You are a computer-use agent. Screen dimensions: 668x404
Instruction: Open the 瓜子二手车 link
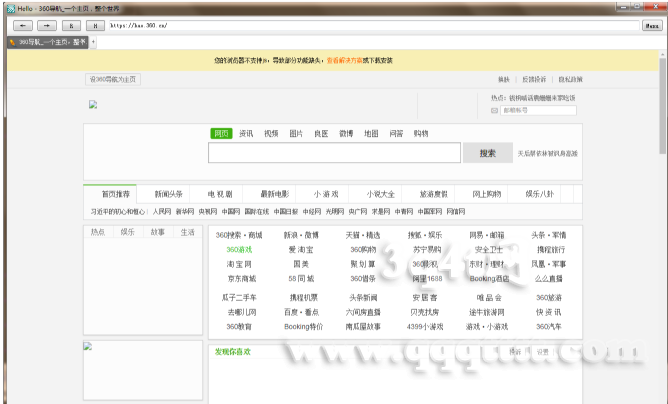coord(239,297)
